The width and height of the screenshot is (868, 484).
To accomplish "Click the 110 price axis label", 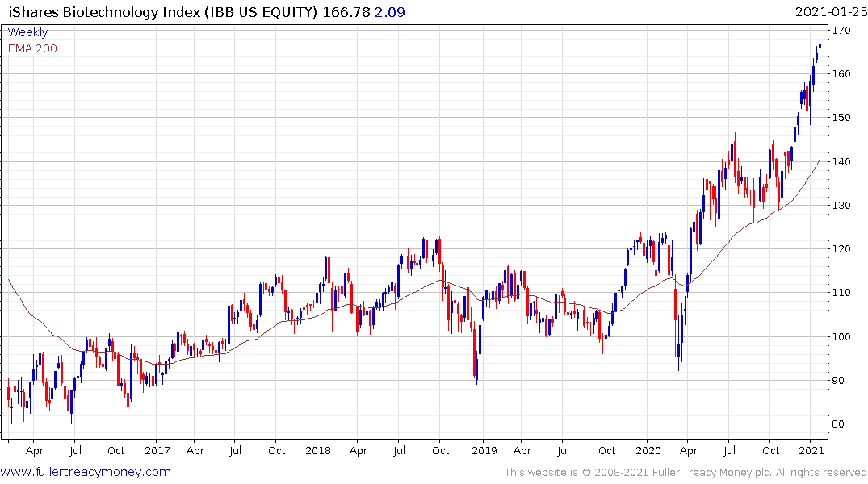I will click(x=841, y=293).
